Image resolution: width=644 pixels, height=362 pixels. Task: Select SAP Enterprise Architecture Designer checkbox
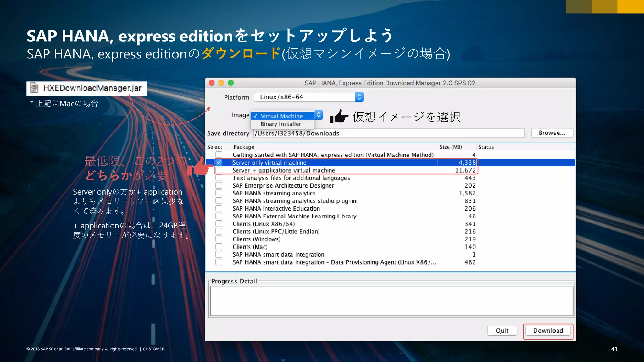coord(219,185)
